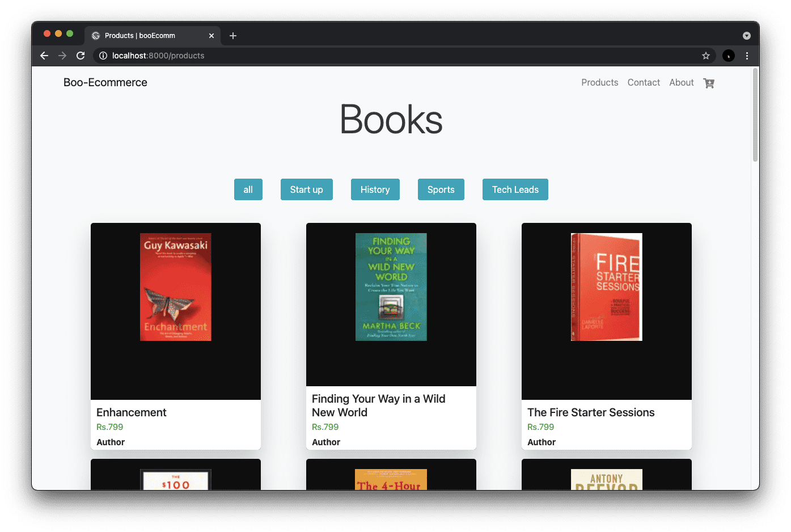Screen dimensions: 791x532
Task: Click the Enchantment book cover image
Action: pyautogui.click(x=176, y=287)
